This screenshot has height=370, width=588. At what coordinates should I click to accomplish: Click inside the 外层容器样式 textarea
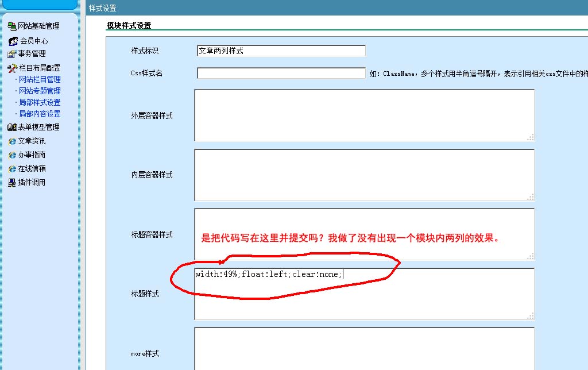point(364,115)
